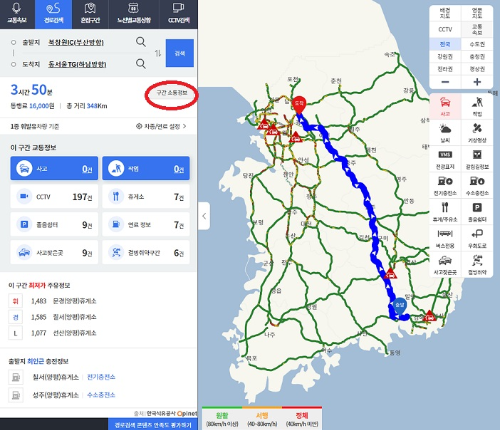The image size is (500, 430).
Task: Open the 전기충전소 link for 칠서(양평)휴게소
Action: 101,377
